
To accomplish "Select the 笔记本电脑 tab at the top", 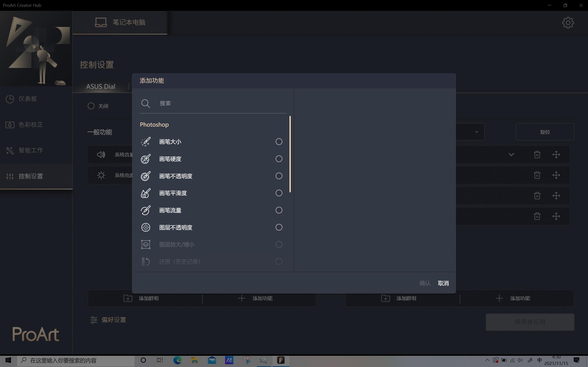I will (120, 22).
